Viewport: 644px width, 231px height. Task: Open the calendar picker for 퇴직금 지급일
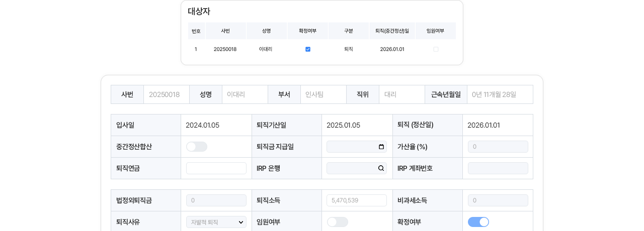[381, 147]
